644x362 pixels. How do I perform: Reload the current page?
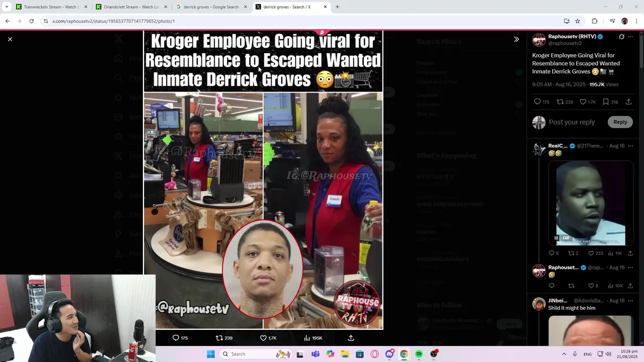point(31,21)
